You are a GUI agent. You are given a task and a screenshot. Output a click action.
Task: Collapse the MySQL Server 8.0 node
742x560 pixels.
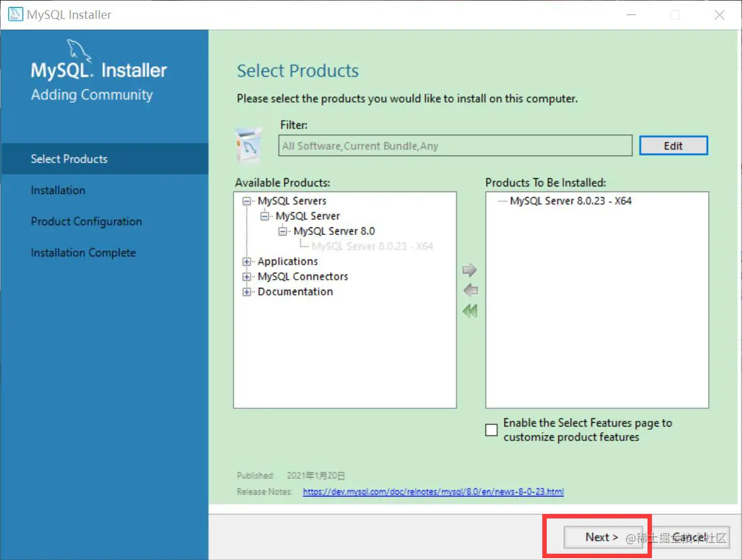283,231
